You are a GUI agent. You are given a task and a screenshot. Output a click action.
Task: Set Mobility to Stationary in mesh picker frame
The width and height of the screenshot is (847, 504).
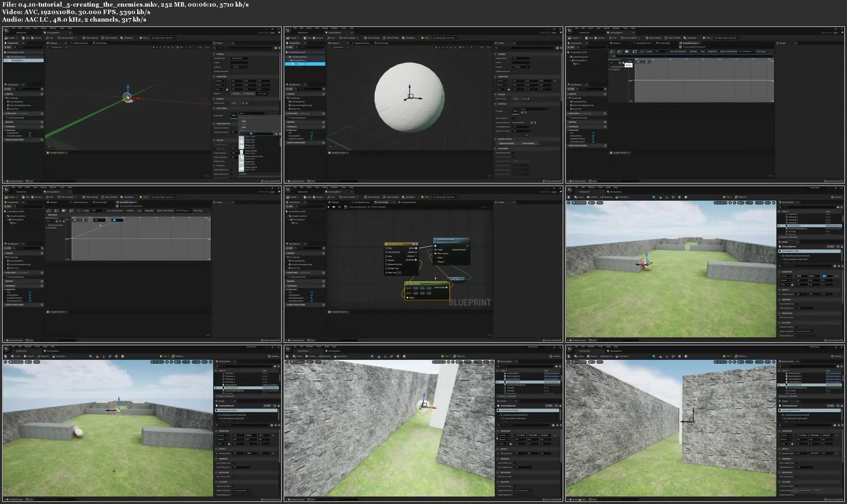(249, 93)
